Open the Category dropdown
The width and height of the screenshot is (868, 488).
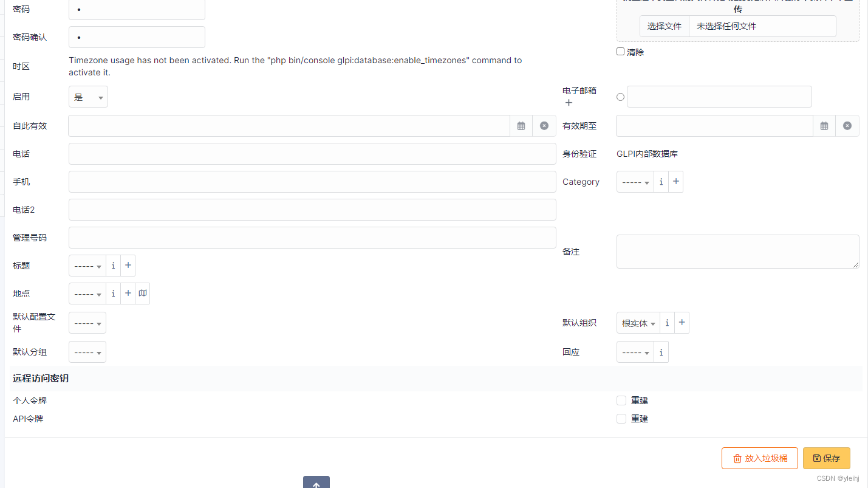click(x=635, y=182)
